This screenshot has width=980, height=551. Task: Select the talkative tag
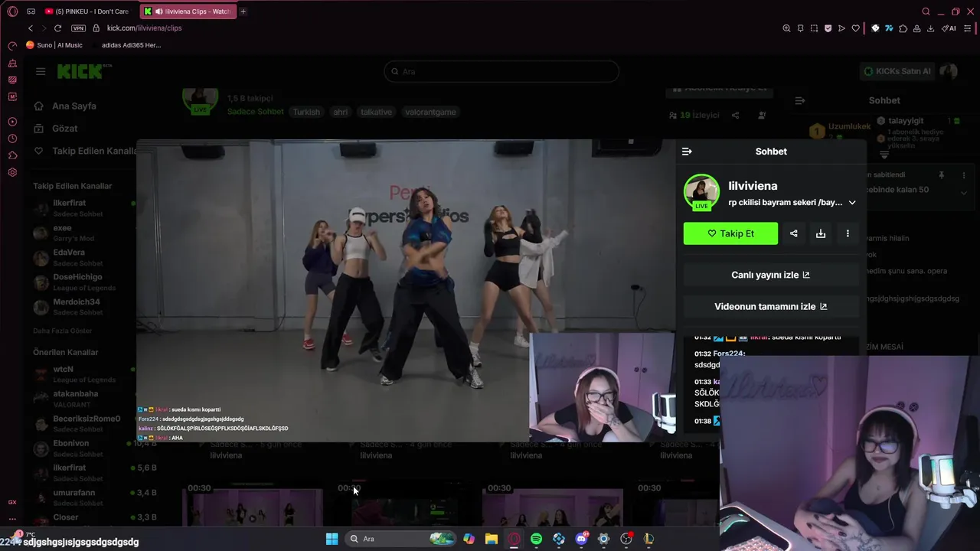[x=376, y=112]
